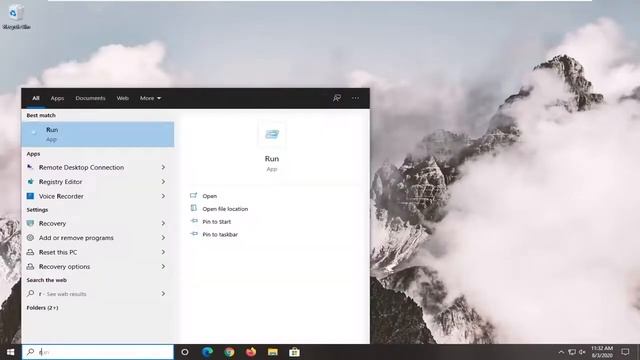Image resolution: width=640 pixels, height=360 pixels.
Task: Expand the web results arrow
Action: (163, 294)
